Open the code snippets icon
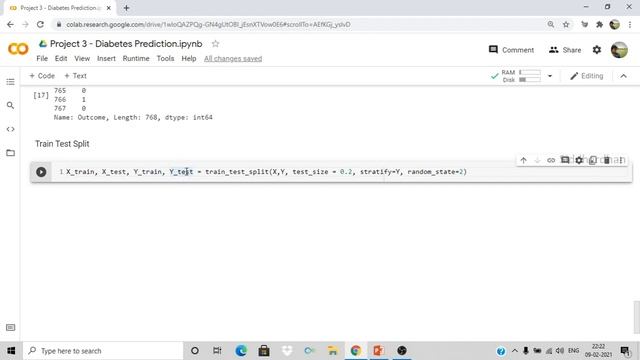 11,129
